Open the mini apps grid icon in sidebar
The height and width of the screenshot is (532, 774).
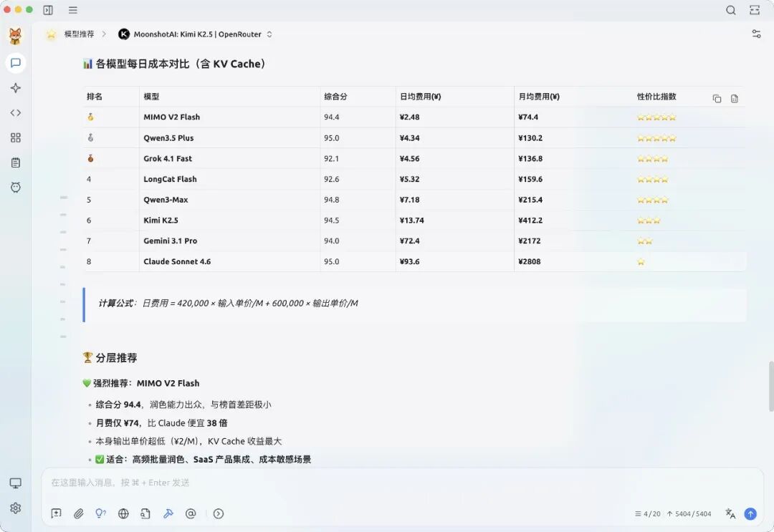pos(15,137)
